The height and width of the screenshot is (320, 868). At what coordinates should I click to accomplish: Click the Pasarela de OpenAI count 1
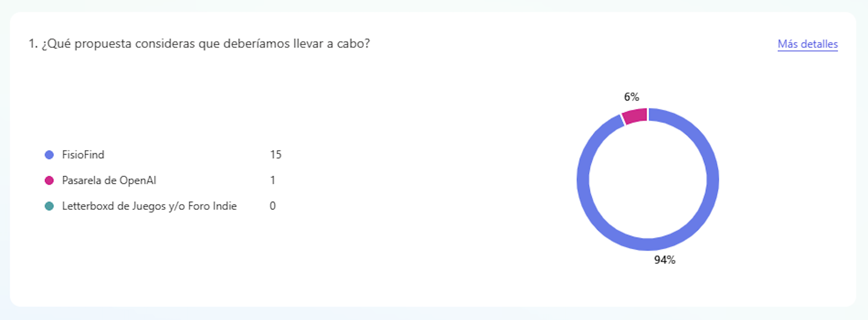coord(273,181)
